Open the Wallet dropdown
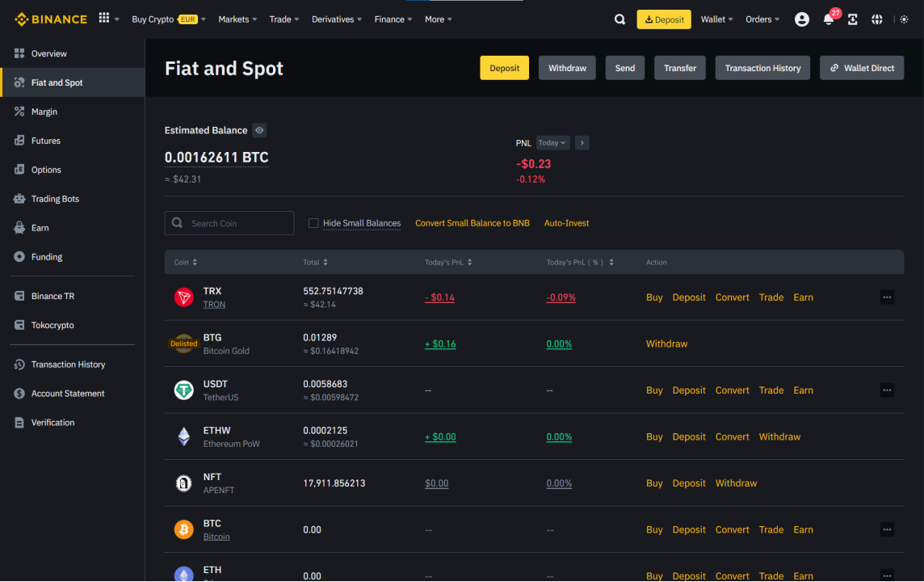The image size is (924, 582). click(x=716, y=19)
